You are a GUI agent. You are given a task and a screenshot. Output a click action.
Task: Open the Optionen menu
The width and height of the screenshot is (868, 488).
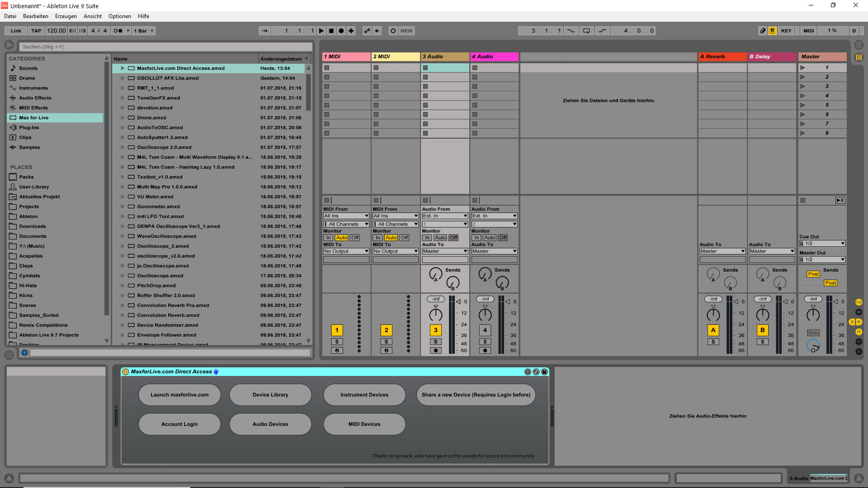click(x=120, y=16)
